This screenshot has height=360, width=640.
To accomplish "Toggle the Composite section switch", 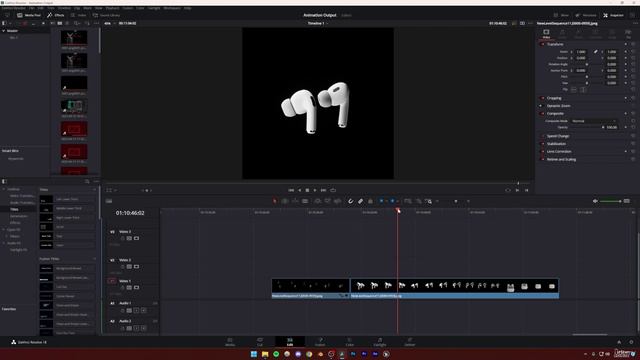I will pos(543,114).
